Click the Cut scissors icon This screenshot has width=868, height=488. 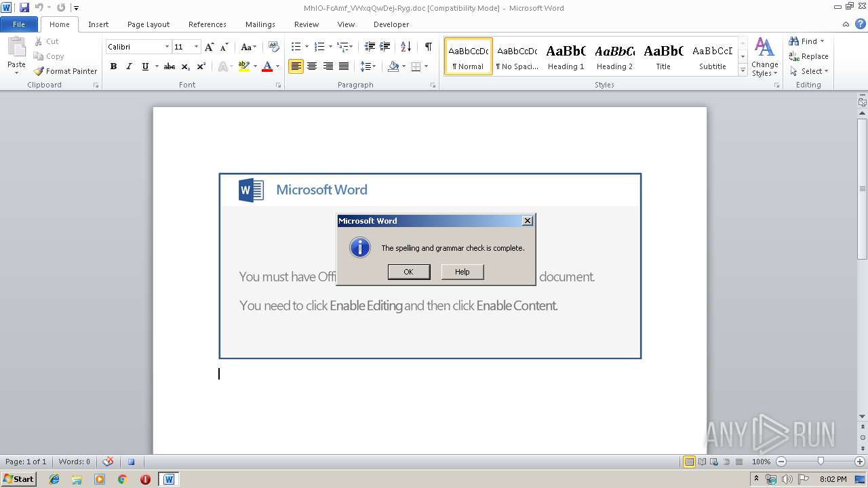click(39, 41)
